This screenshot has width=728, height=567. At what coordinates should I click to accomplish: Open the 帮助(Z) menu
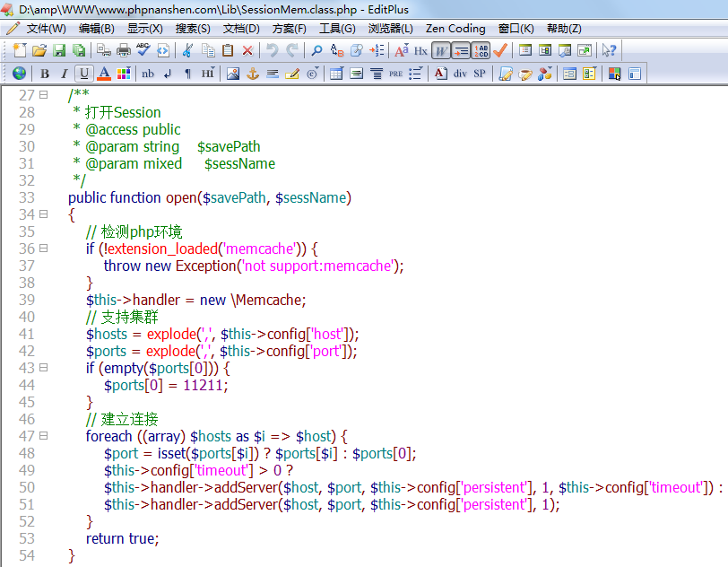coord(564,29)
